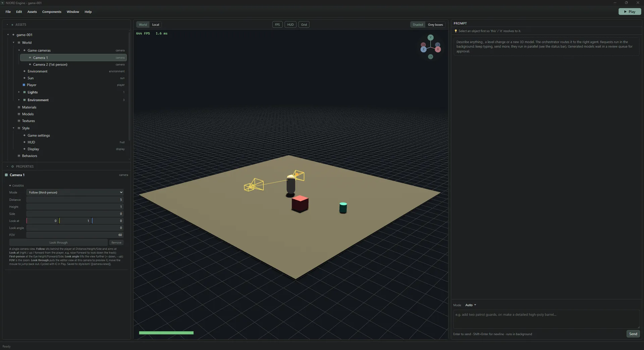Image resolution: width=644 pixels, height=350 pixels.
Task: Toggle the Grid display button
Action: point(304,24)
